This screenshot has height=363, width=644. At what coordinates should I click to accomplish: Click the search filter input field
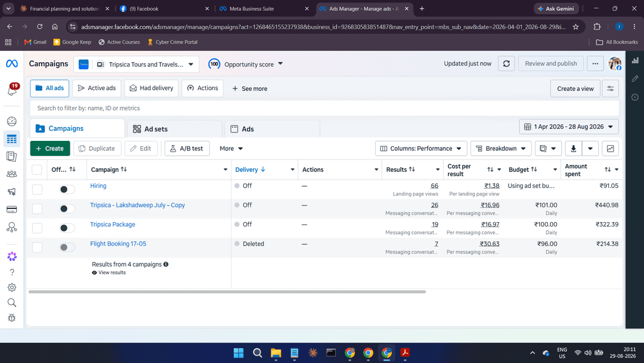tap(324, 108)
